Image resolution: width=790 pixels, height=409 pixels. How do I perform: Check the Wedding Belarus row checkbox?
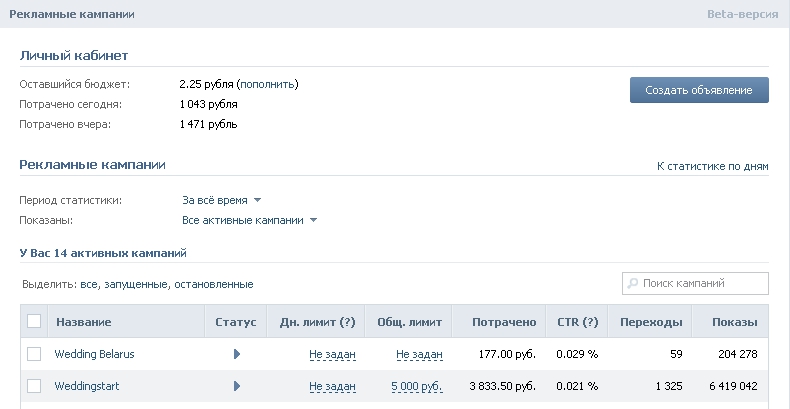coord(34,354)
